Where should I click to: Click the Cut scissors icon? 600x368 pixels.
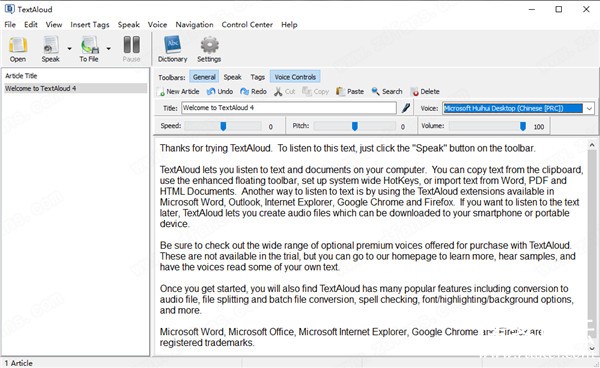(278, 91)
